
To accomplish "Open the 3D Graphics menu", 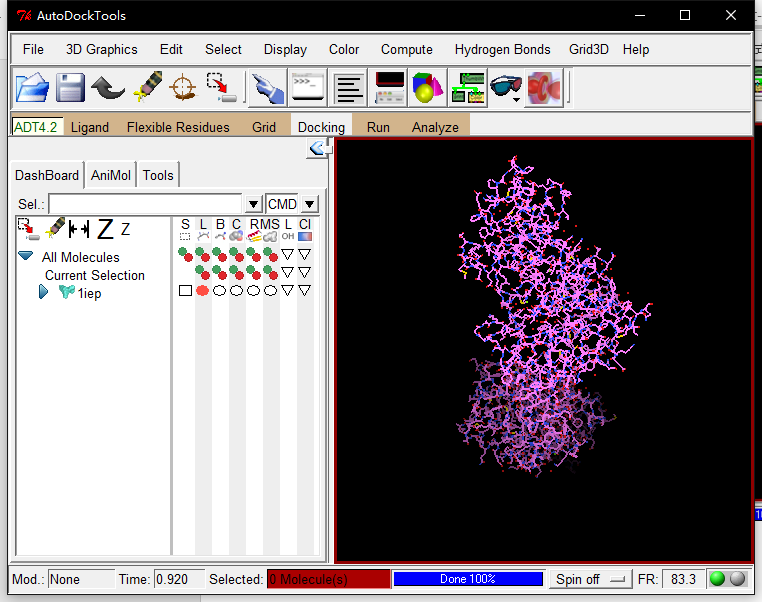I will click(102, 50).
